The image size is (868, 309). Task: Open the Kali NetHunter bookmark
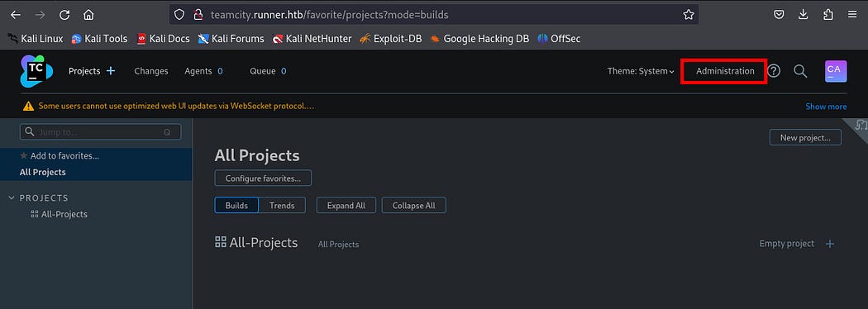pyautogui.click(x=312, y=39)
